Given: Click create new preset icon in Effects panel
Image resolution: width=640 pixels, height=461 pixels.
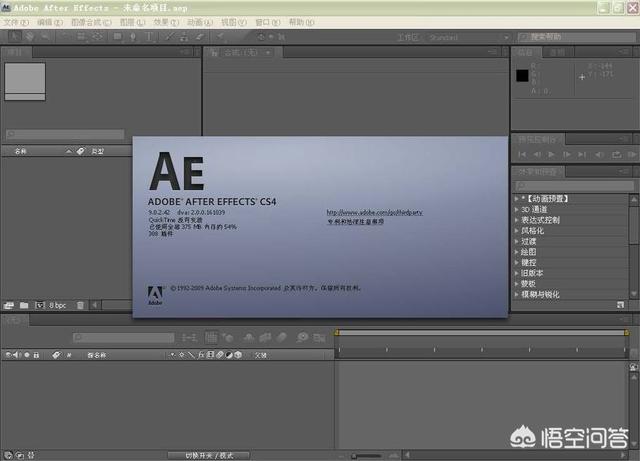Looking at the screenshot, I should 620,305.
